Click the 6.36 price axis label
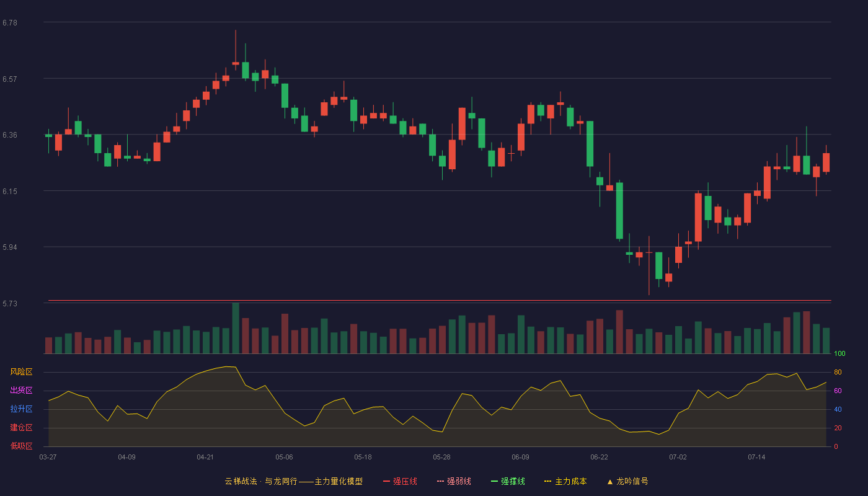This screenshot has width=868, height=496. pyautogui.click(x=10, y=135)
